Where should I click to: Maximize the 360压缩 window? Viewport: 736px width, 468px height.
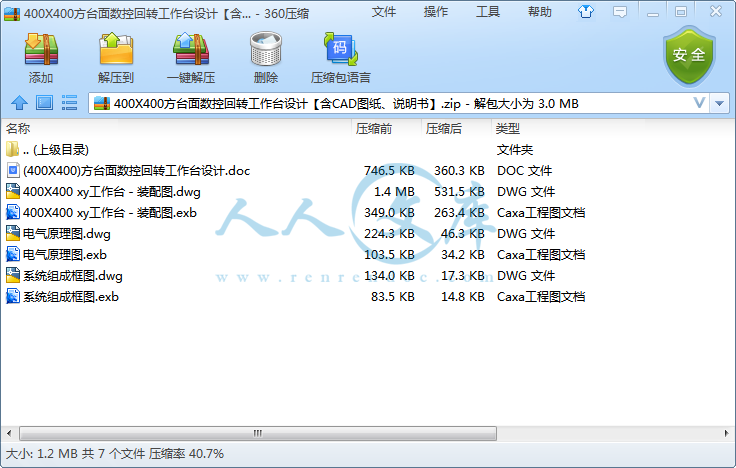pos(681,12)
